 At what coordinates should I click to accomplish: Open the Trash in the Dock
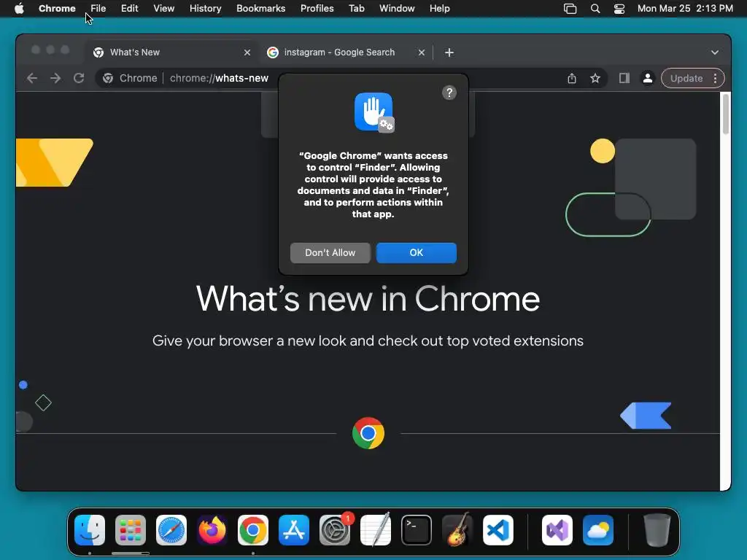pyautogui.click(x=657, y=530)
